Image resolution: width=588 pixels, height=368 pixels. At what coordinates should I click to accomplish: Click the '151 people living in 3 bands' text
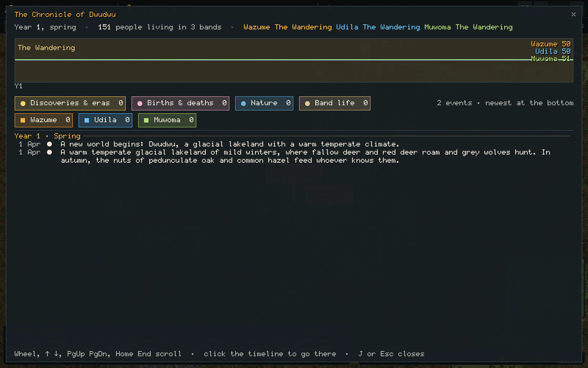coord(160,27)
